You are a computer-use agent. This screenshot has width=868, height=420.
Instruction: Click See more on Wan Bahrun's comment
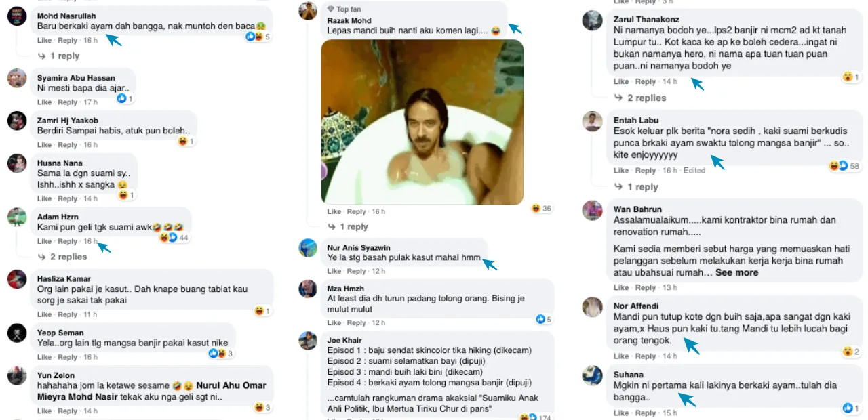click(736, 272)
